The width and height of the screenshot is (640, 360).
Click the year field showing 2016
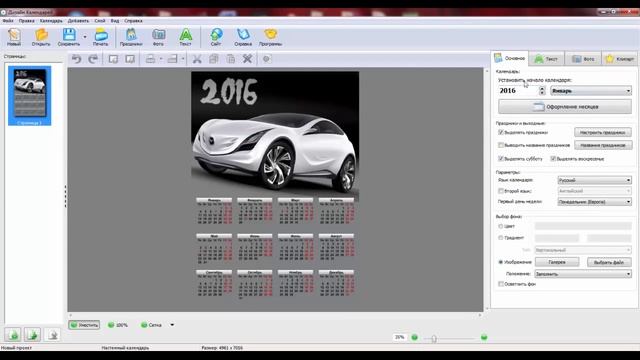tap(518, 91)
